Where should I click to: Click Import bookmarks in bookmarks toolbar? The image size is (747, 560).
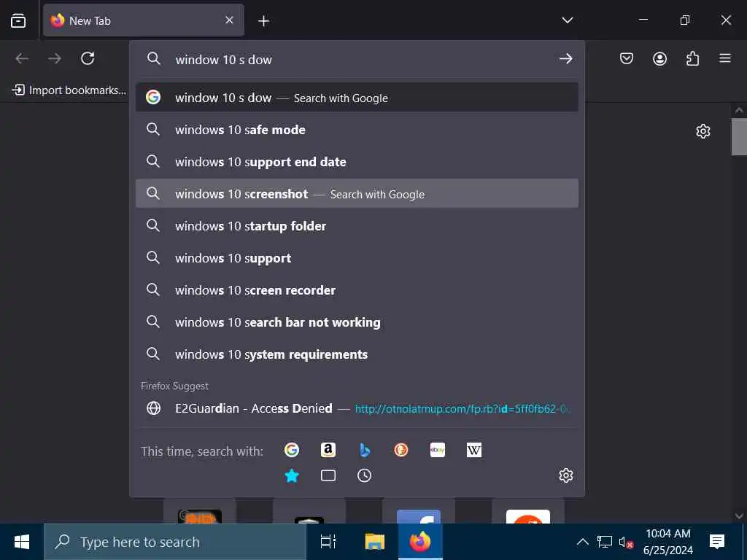click(69, 90)
